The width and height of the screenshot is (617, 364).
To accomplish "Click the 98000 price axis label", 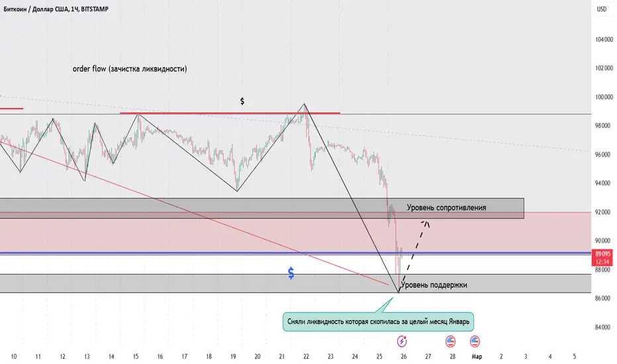I will (x=604, y=126).
